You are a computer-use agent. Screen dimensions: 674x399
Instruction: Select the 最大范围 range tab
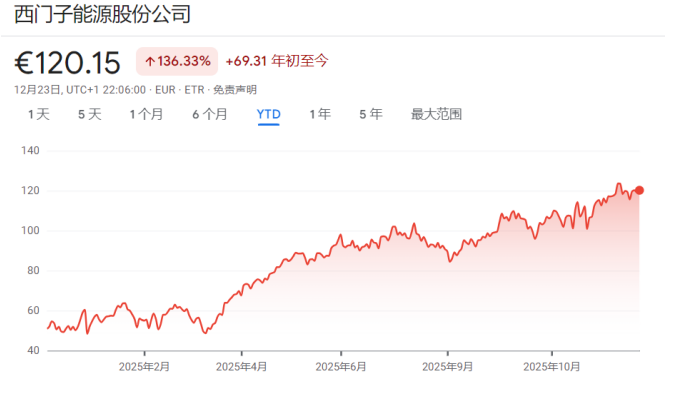point(436,114)
